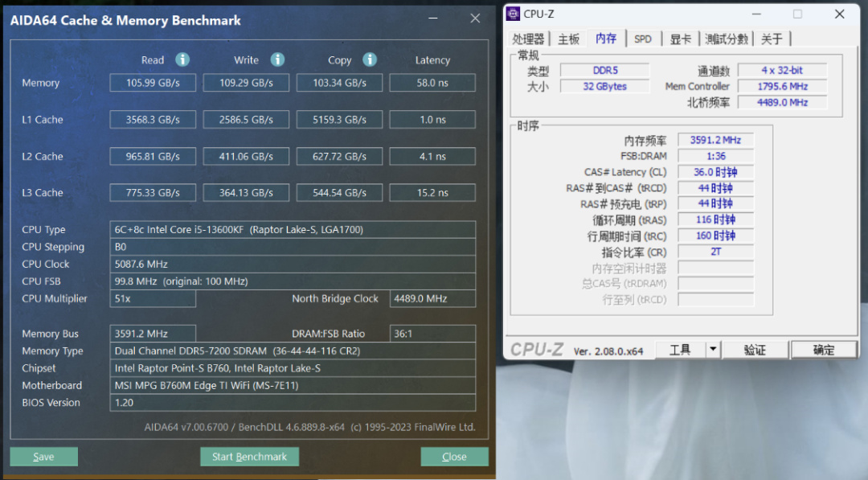Click the CPU Stepping value B0
This screenshot has width=868, height=480.
293,246
